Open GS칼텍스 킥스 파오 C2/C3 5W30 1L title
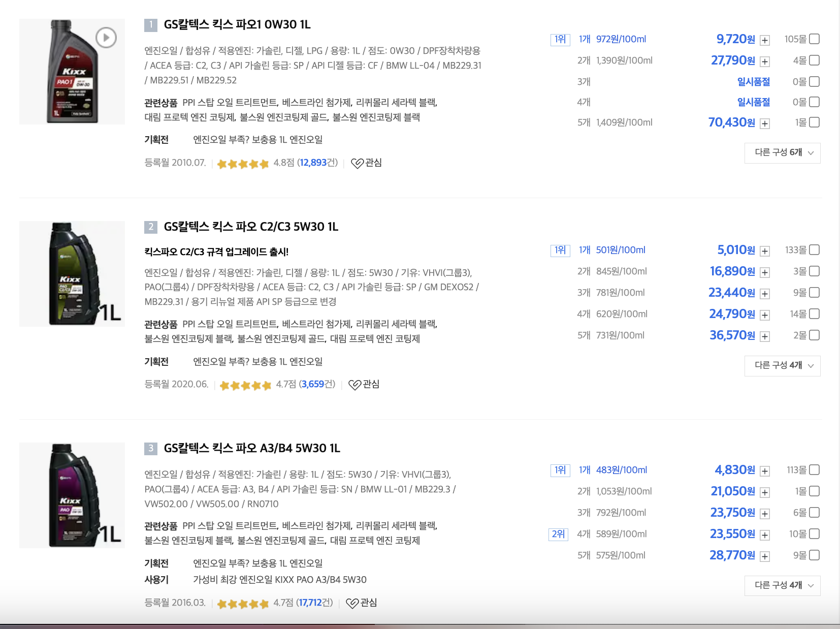This screenshot has height=629, width=840. (251, 227)
